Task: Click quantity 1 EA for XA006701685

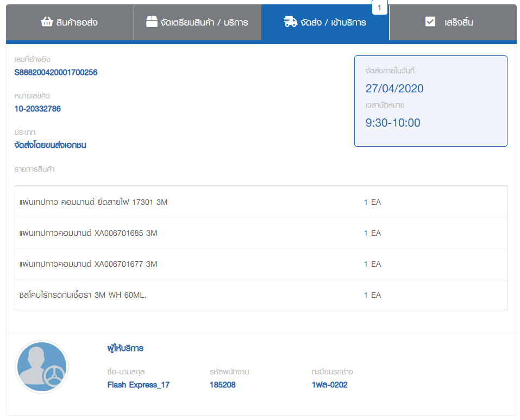Action: click(372, 233)
